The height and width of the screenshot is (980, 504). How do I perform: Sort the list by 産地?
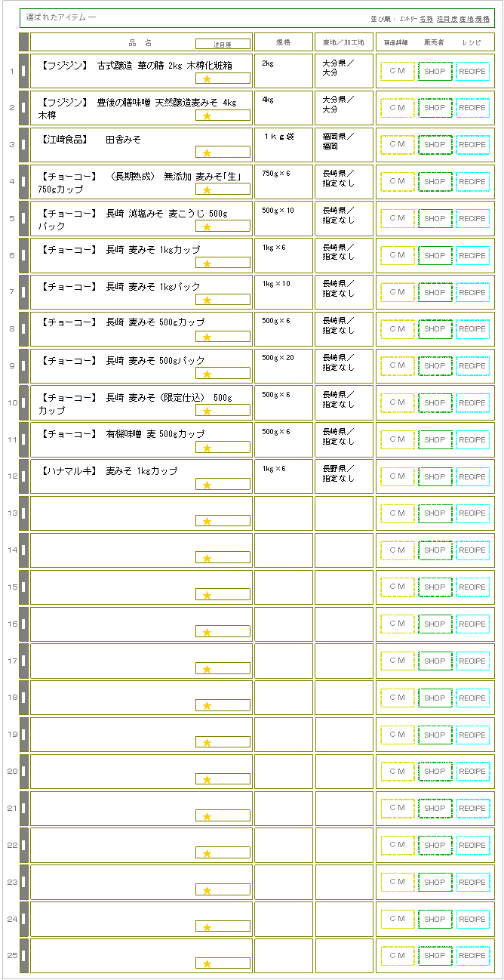466,19
